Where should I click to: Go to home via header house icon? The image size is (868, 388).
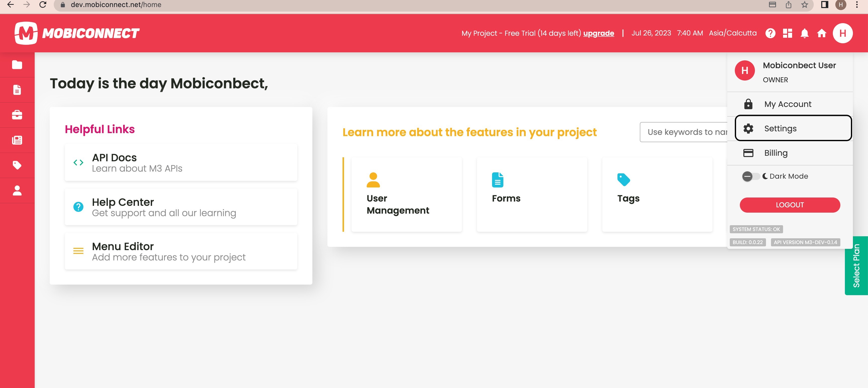pos(822,33)
